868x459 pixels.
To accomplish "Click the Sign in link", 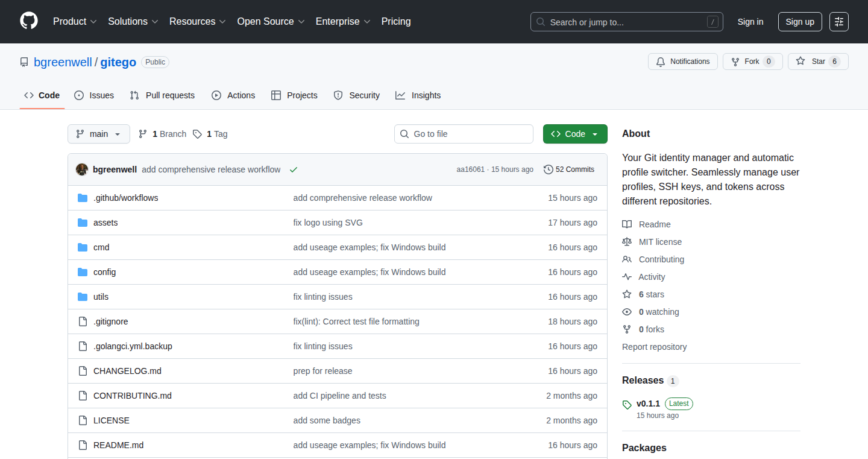I will tap(750, 22).
